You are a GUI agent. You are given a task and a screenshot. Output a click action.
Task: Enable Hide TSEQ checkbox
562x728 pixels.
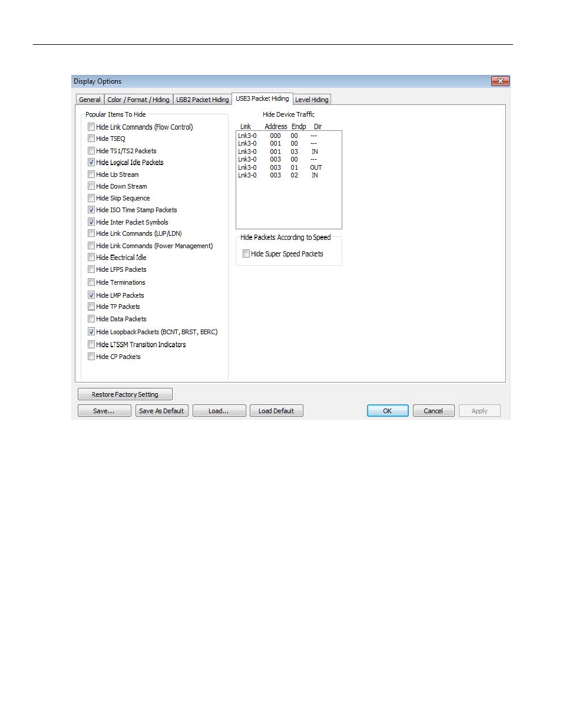tap(91, 139)
